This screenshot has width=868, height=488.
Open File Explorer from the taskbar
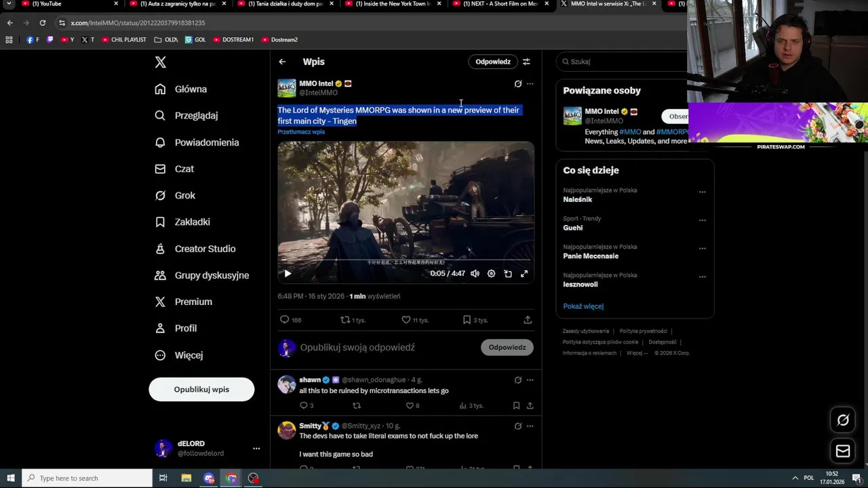click(x=186, y=479)
